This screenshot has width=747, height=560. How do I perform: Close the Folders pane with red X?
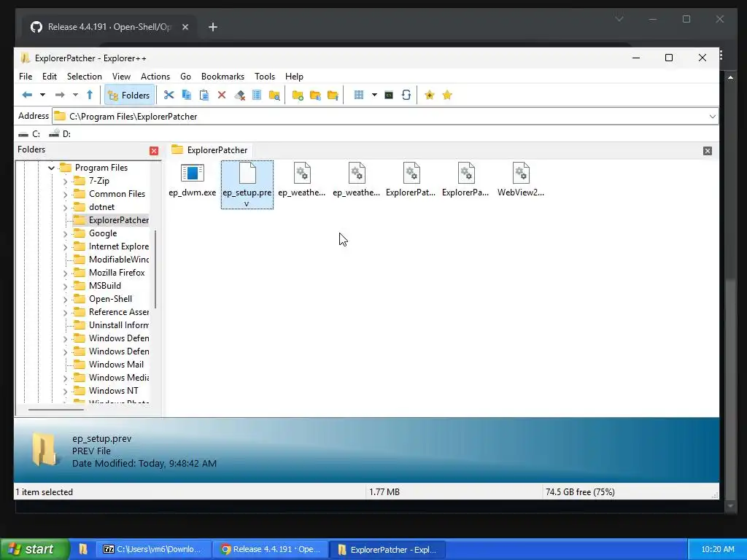click(154, 151)
